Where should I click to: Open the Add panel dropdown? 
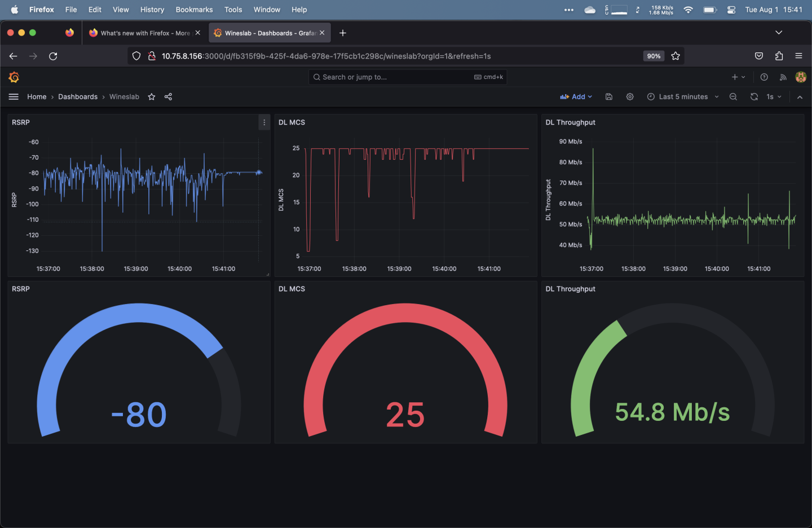[x=576, y=96]
